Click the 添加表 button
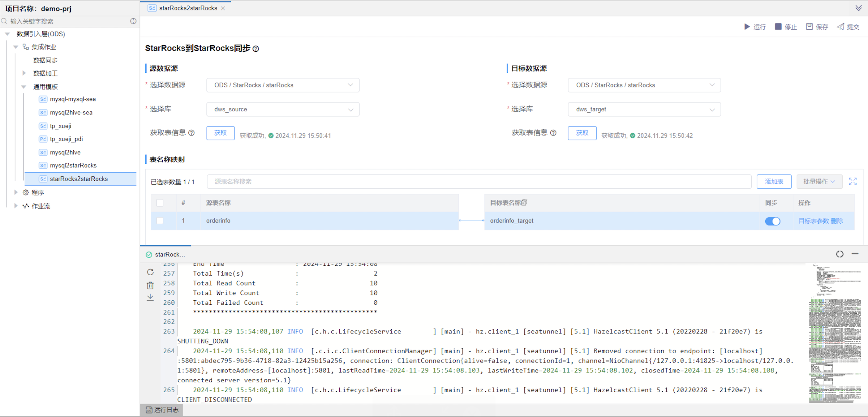The image size is (868, 417). coord(774,182)
